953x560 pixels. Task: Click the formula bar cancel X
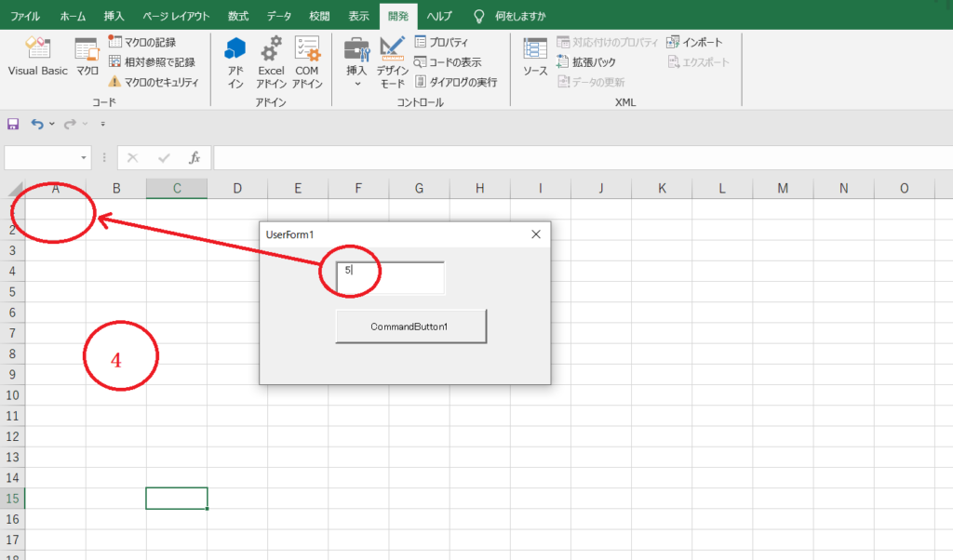[132, 158]
